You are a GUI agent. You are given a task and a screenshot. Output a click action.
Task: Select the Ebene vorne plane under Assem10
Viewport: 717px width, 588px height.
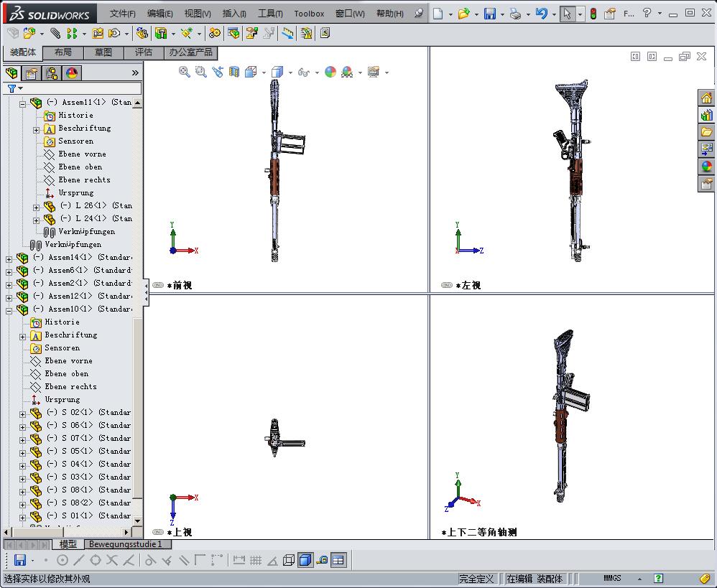[68, 361]
